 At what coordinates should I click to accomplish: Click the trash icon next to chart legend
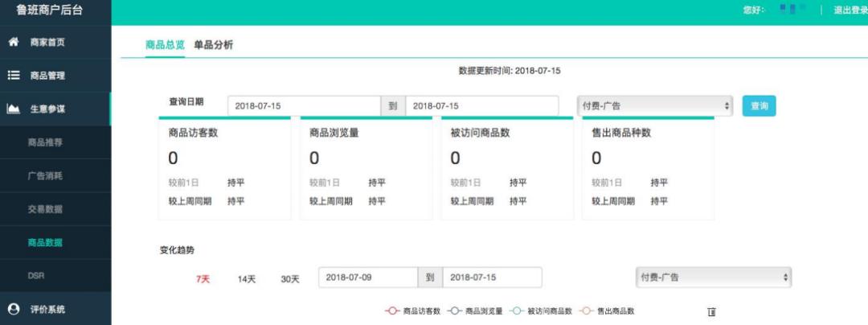coord(712,311)
